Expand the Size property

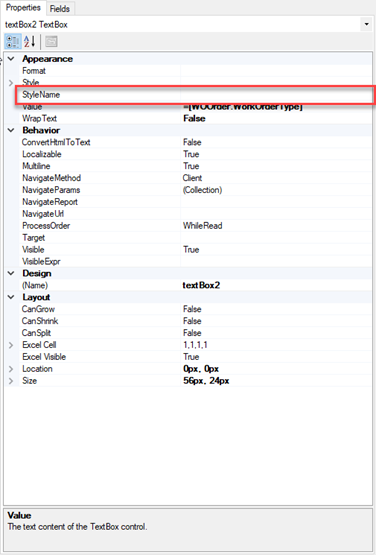pyautogui.click(x=11, y=381)
